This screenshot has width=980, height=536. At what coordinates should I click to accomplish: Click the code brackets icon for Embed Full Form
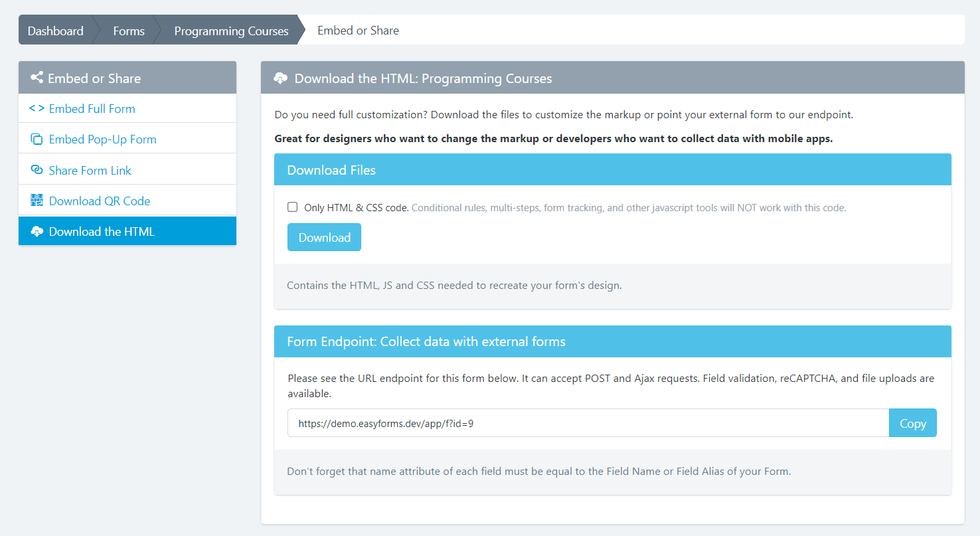pos(37,108)
